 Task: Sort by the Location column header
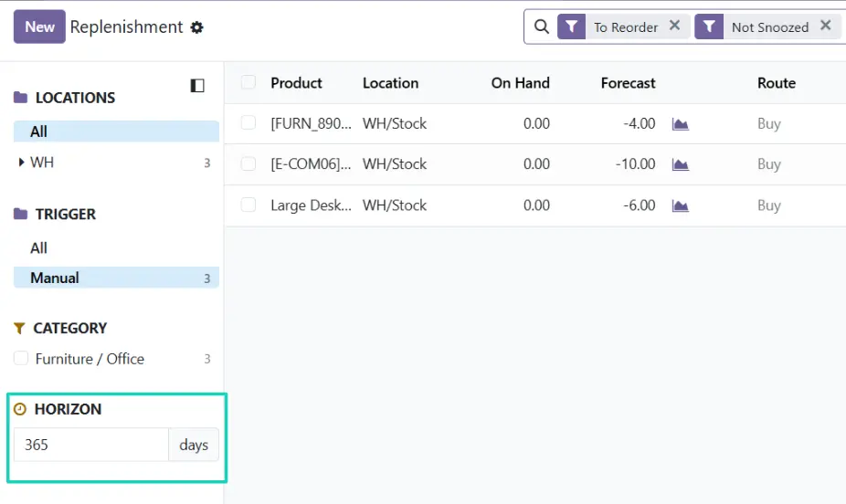click(x=391, y=83)
